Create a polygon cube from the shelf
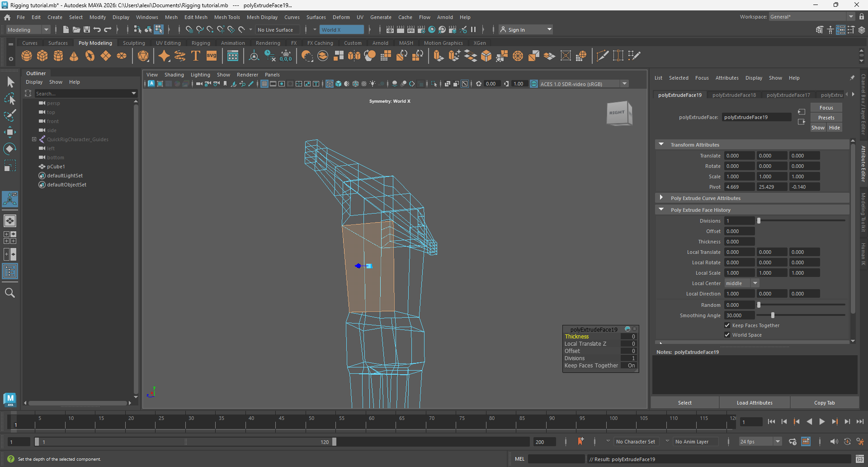The height and width of the screenshot is (467, 868). (42, 56)
